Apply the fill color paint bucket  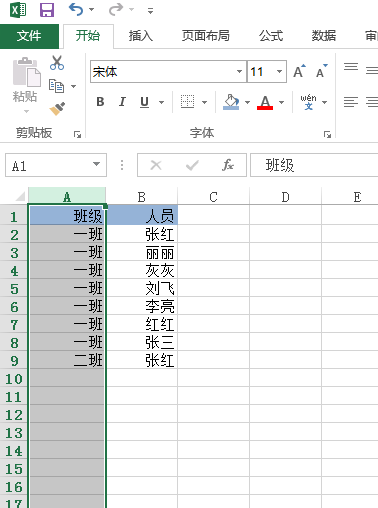tap(231, 102)
